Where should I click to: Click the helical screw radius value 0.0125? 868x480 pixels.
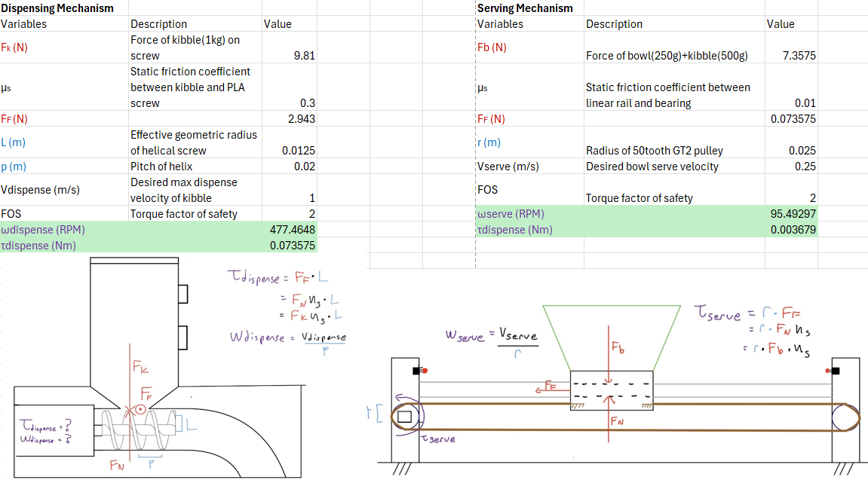tap(290, 151)
